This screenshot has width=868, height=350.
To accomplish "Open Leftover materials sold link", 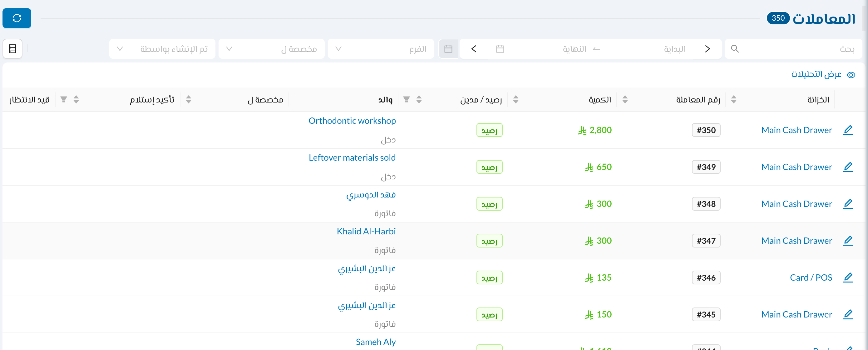I will tap(352, 157).
